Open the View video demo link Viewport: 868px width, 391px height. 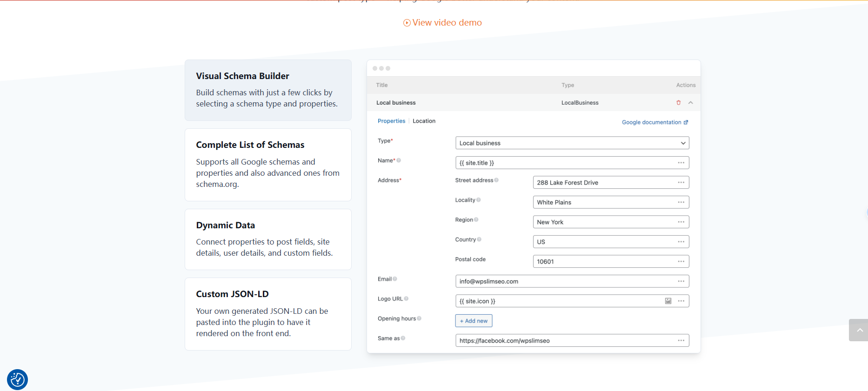(x=442, y=23)
